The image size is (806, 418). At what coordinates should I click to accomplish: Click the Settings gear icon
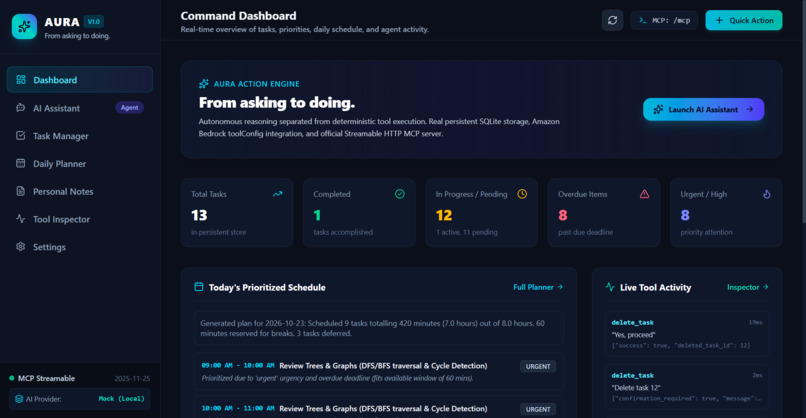(x=21, y=246)
